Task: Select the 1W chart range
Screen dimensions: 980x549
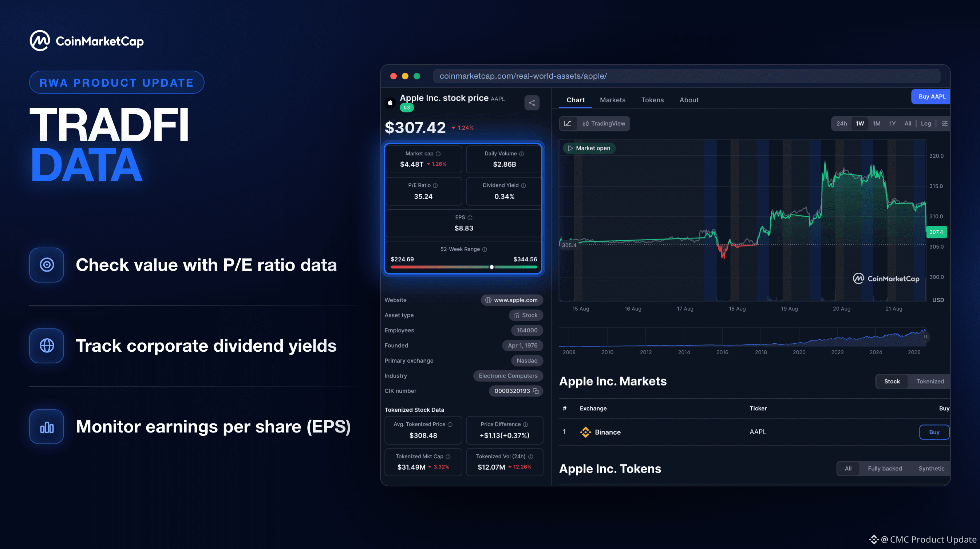Action: click(860, 124)
